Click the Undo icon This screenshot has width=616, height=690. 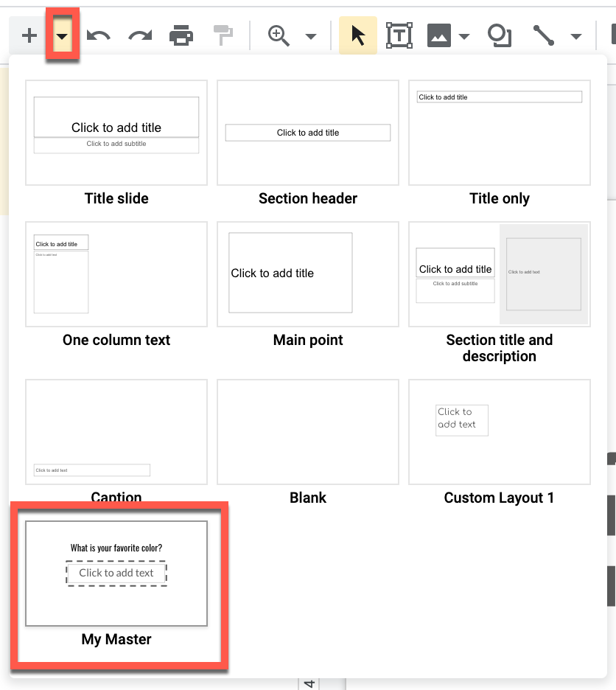tap(99, 35)
